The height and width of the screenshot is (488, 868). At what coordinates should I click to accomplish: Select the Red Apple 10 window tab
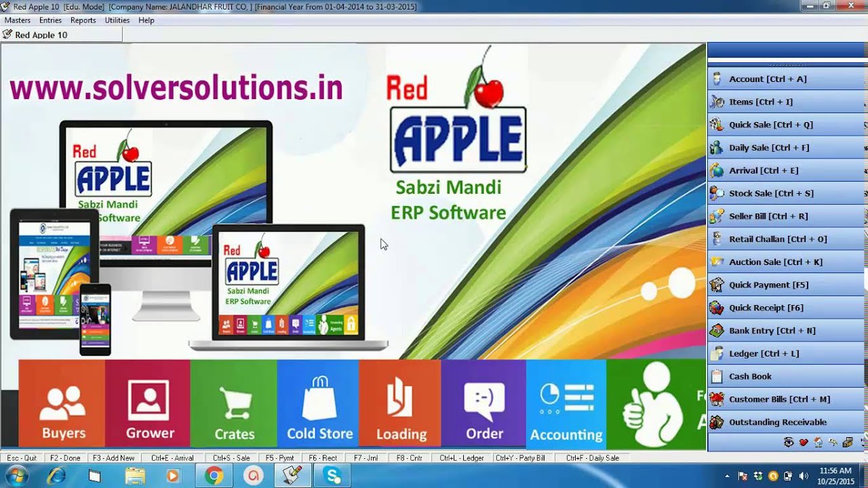61,35
